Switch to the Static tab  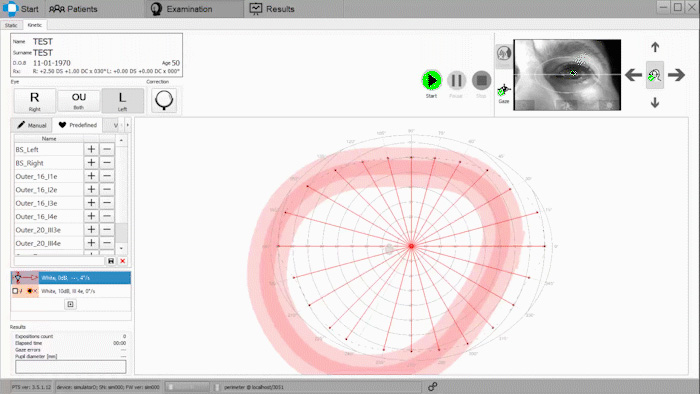[x=11, y=25]
